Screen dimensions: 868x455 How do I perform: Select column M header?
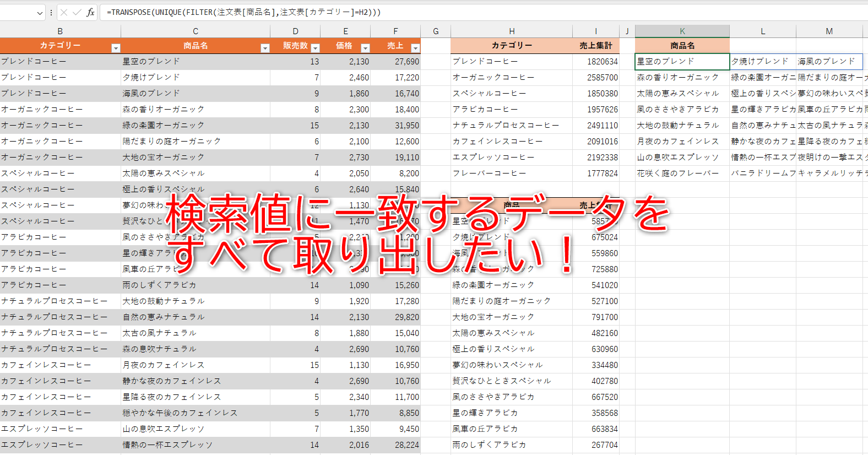pos(829,31)
